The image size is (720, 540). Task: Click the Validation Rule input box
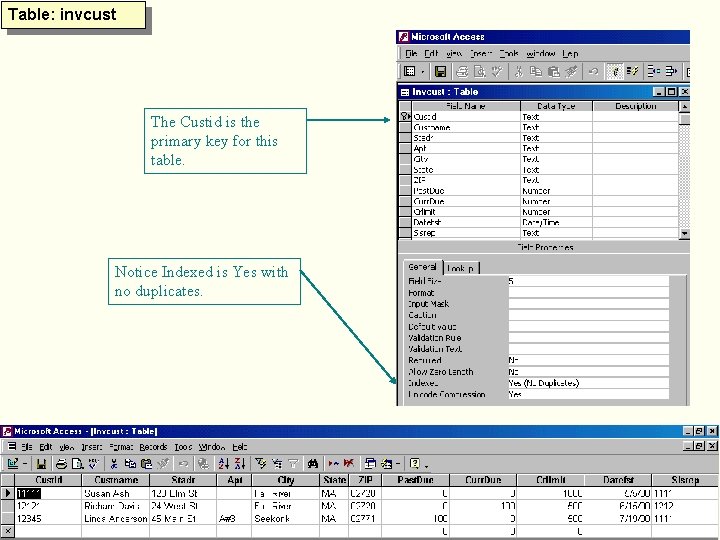(x=588, y=338)
